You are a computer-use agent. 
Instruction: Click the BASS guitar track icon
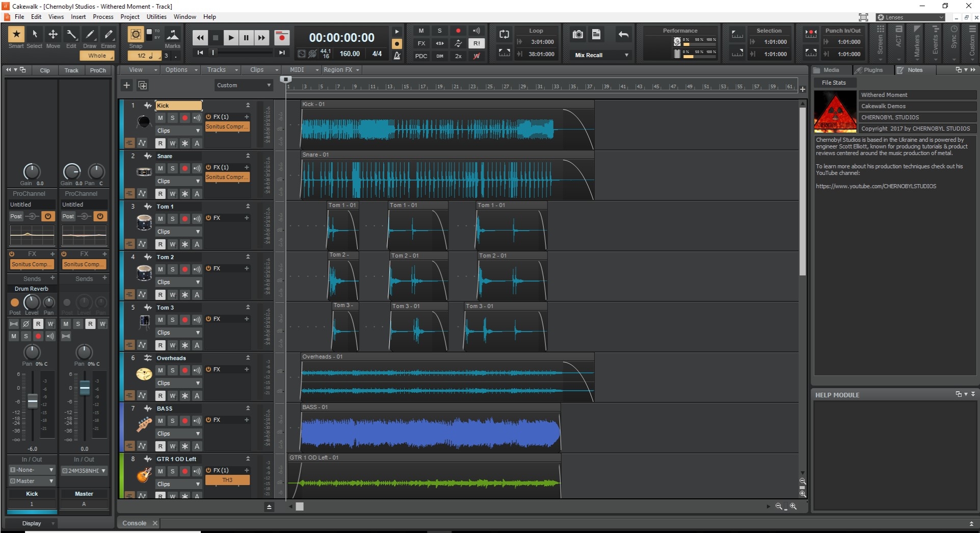point(144,425)
